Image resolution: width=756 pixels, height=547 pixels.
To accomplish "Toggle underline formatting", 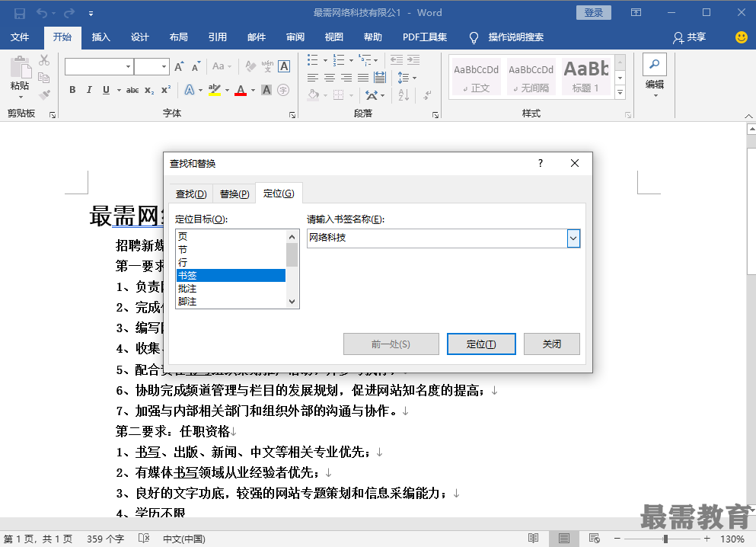I will (x=106, y=90).
